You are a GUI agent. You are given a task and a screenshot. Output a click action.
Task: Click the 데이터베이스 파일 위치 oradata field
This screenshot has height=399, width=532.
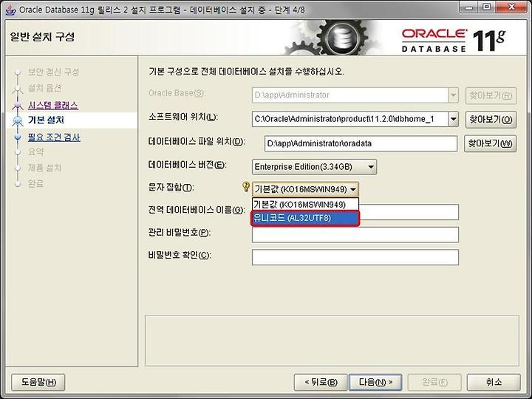pos(361,143)
